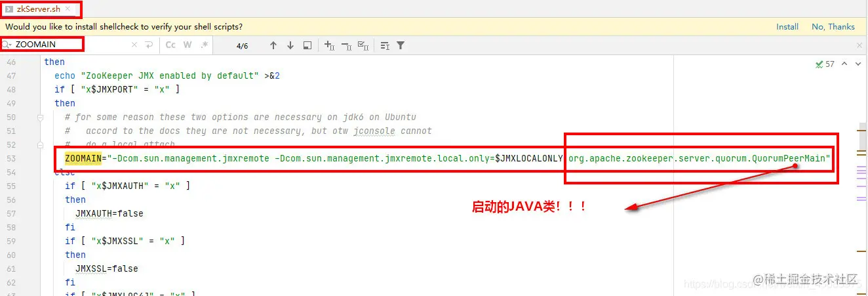Close the zkServer.sh tab
This screenshot has width=868, height=296.
point(68,9)
